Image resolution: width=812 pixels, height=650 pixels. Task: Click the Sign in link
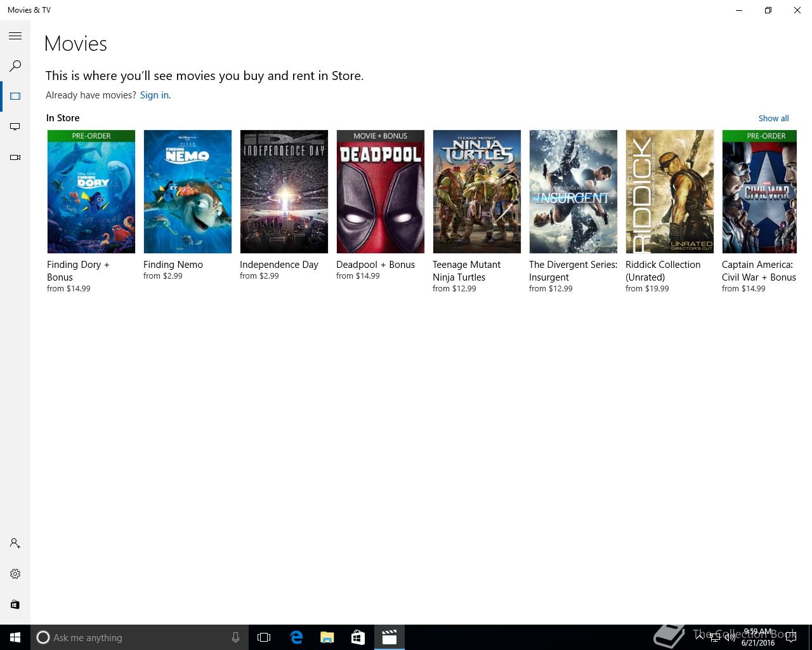point(154,95)
